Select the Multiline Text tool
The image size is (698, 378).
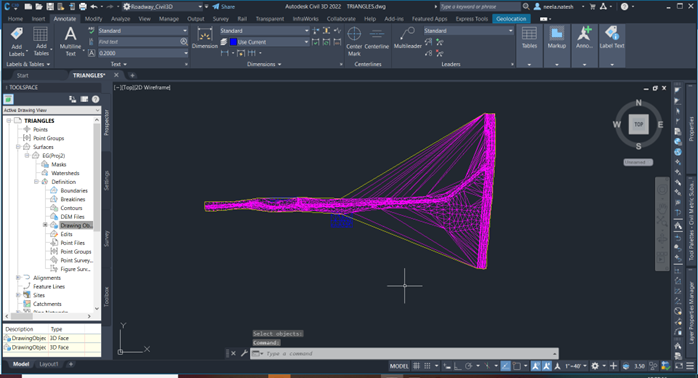pos(70,41)
